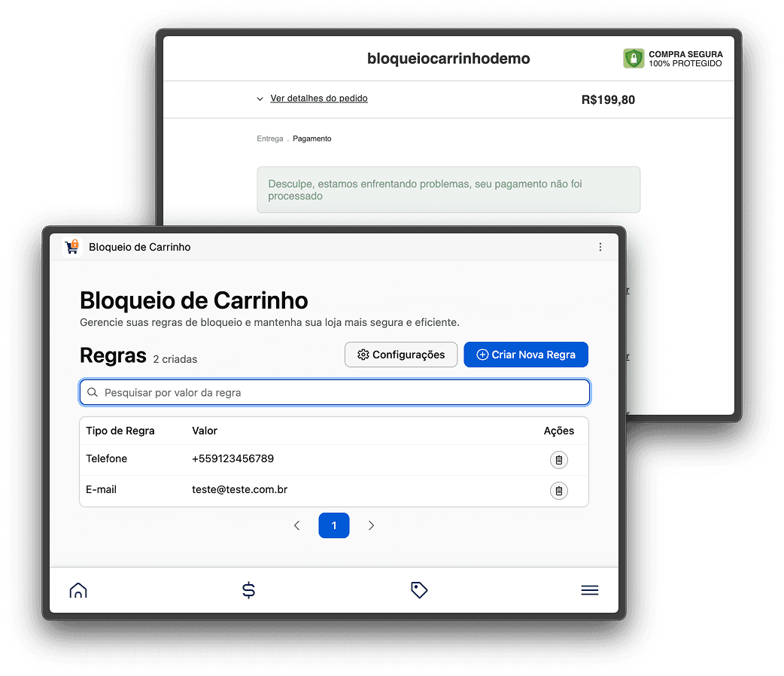
Task: Open the dollar sign payments icon
Action: (x=249, y=590)
